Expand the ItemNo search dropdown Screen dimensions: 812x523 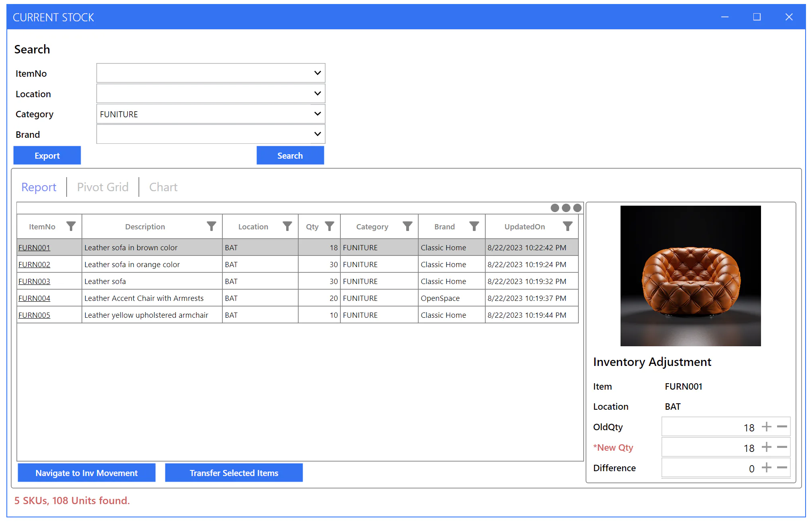(x=317, y=73)
